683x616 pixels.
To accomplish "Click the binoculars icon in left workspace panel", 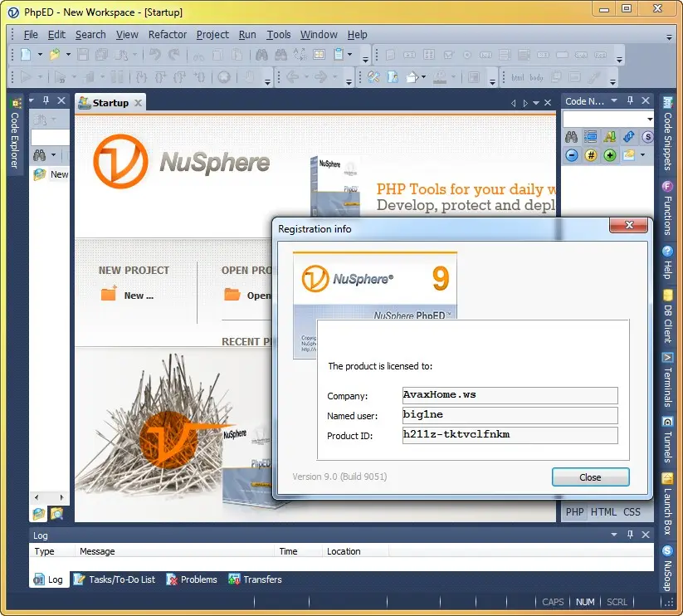I will tap(39, 155).
